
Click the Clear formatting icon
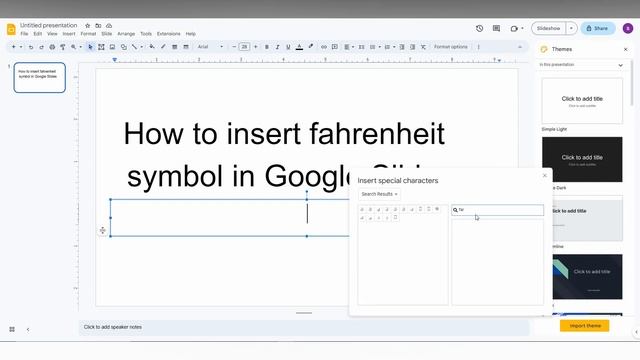point(423,47)
